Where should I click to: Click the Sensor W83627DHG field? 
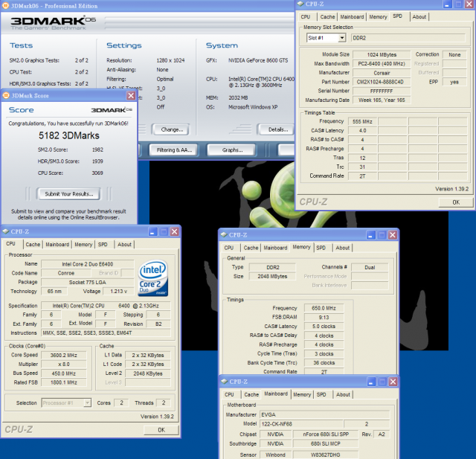326,455
